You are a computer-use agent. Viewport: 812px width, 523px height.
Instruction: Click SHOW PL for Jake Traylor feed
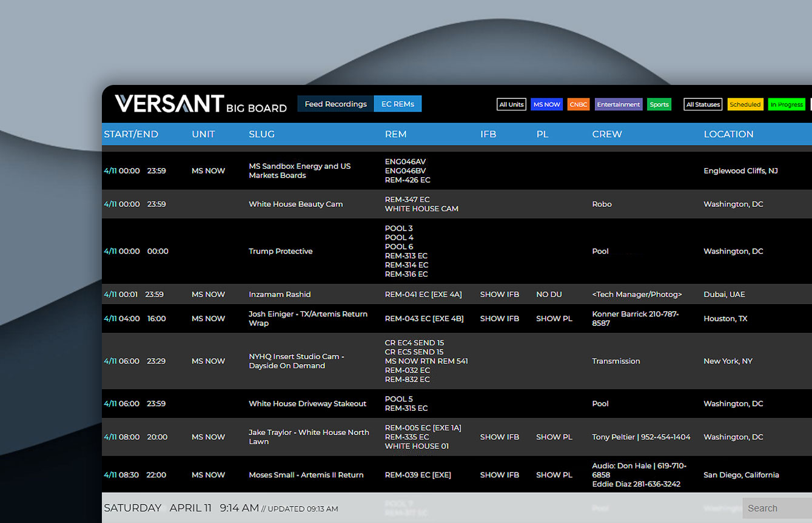click(554, 437)
